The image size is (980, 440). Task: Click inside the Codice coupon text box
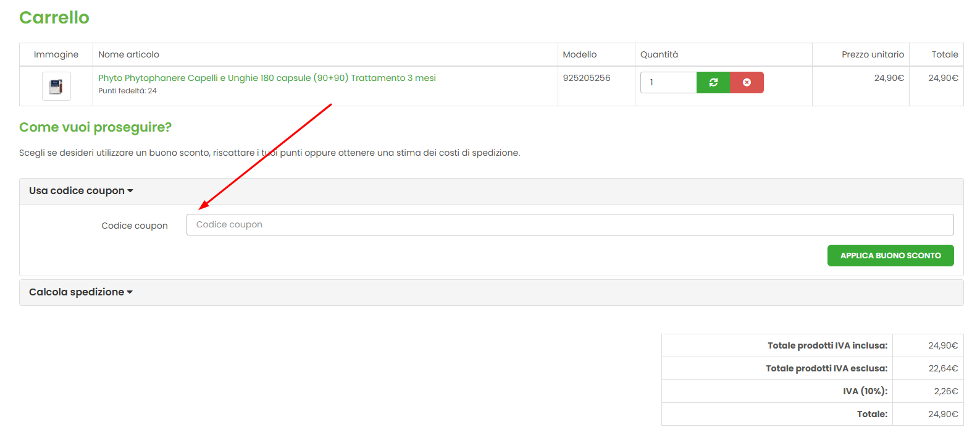click(569, 225)
